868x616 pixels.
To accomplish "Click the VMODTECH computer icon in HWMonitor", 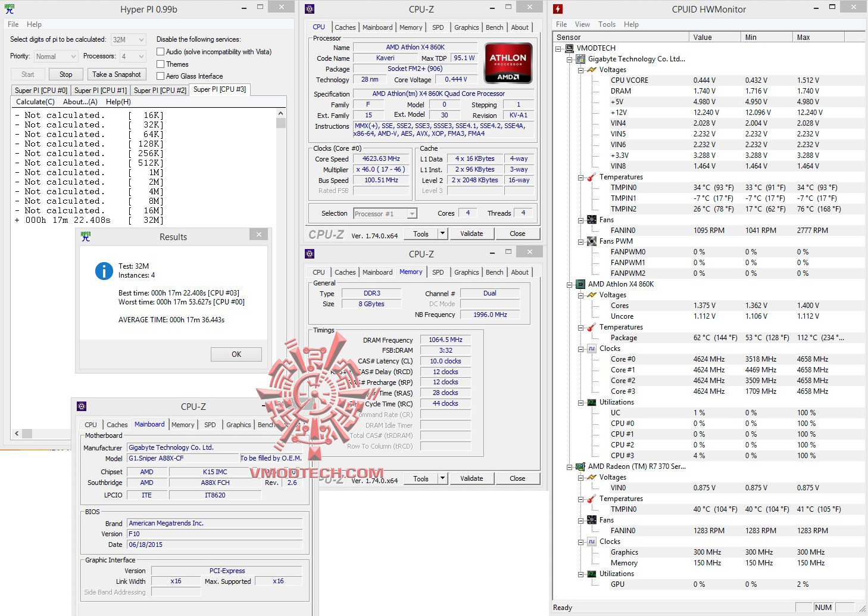I will pos(569,48).
